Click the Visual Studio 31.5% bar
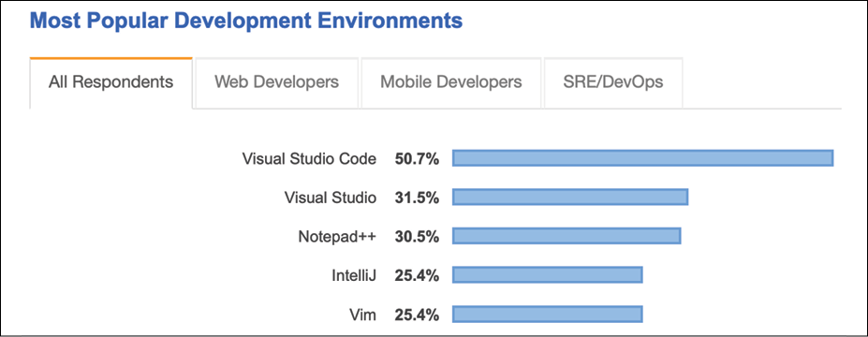This screenshot has height=337, width=868. [570, 197]
